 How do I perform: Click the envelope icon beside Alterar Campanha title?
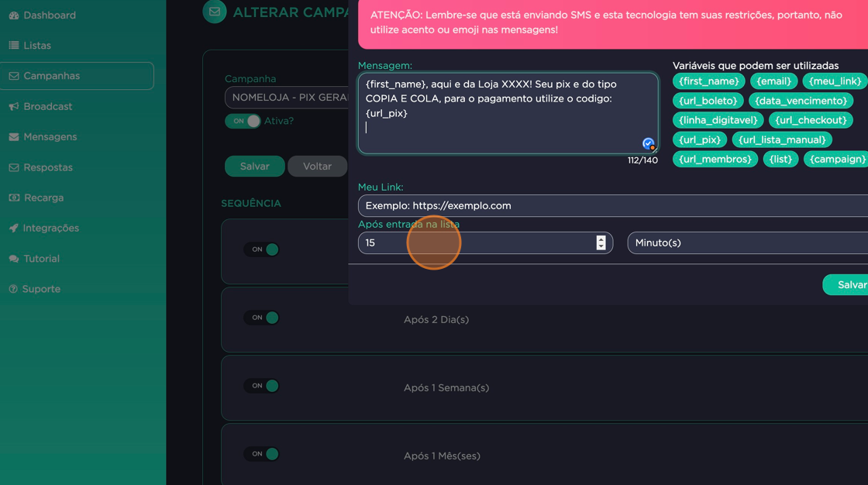[214, 12]
